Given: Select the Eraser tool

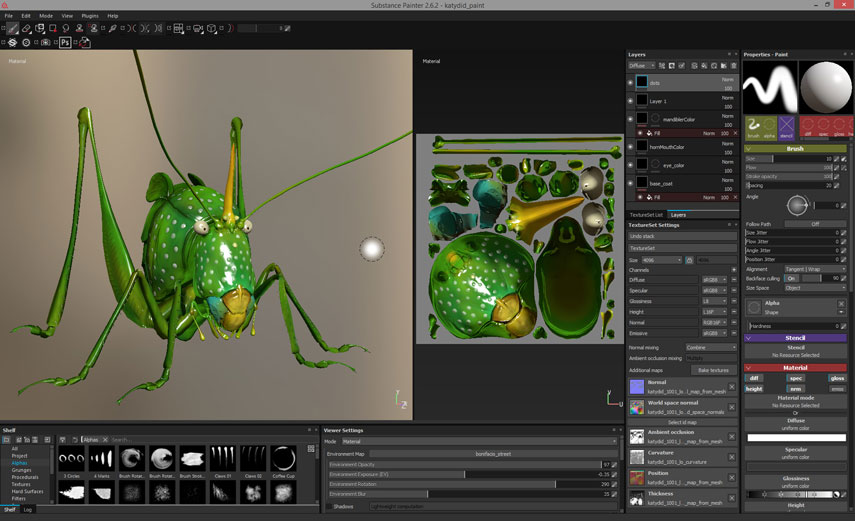Looking at the screenshot, I should [x=26, y=28].
